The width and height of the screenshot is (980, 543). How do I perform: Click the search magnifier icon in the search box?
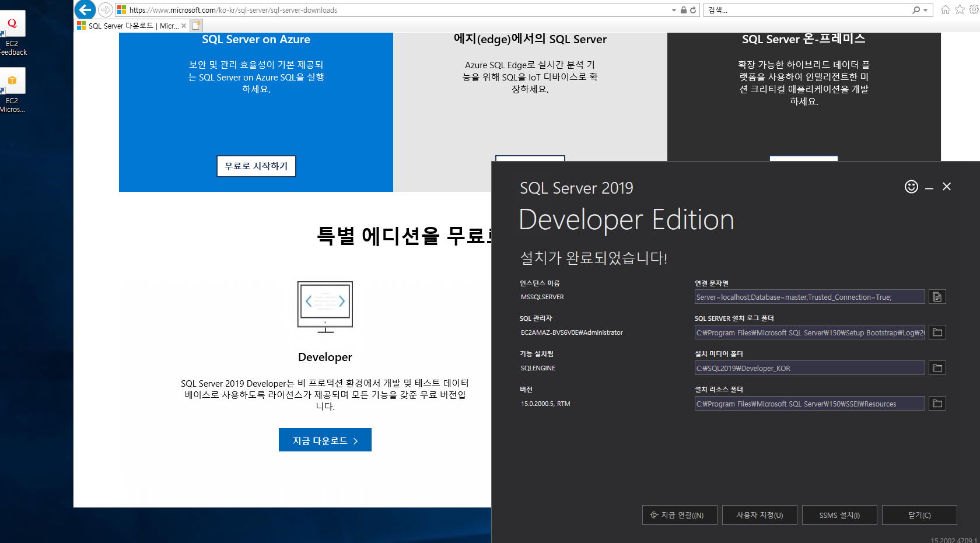click(x=916, y=10)
